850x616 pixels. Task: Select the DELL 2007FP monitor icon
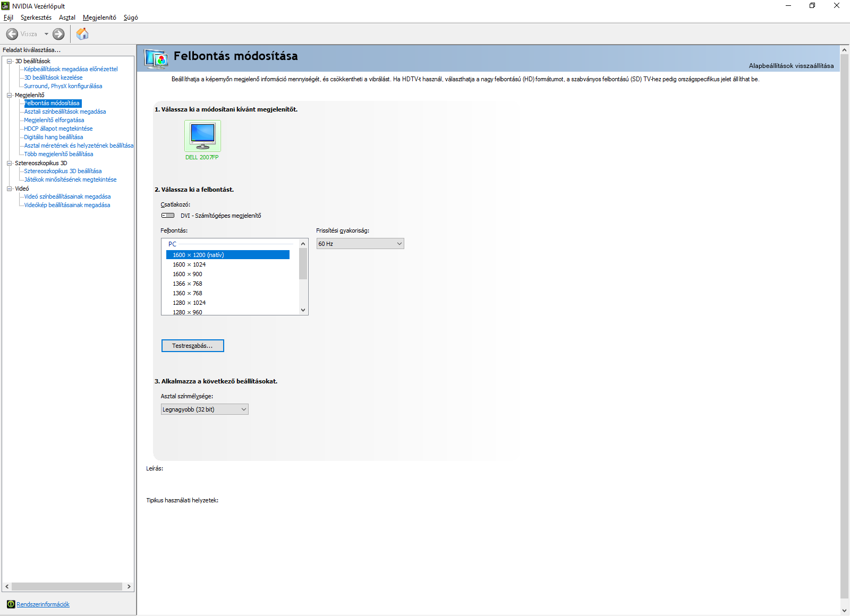pyautogui.click(x=202, y=136)
